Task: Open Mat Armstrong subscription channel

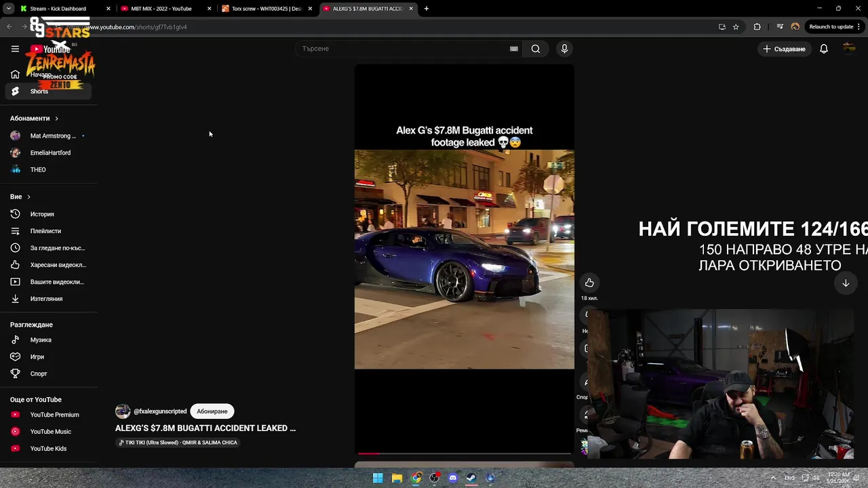Action: point(48,136)
